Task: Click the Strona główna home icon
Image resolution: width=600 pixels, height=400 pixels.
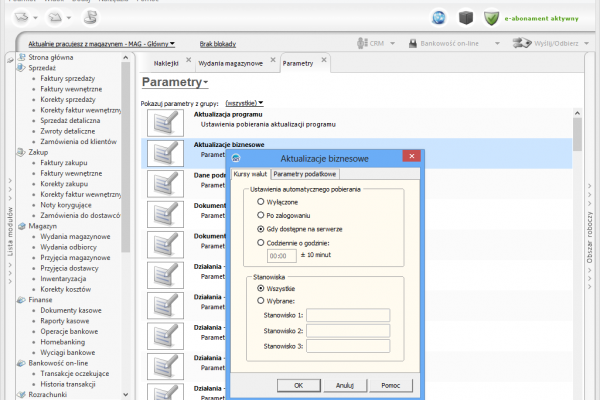Action: (22, 59)
